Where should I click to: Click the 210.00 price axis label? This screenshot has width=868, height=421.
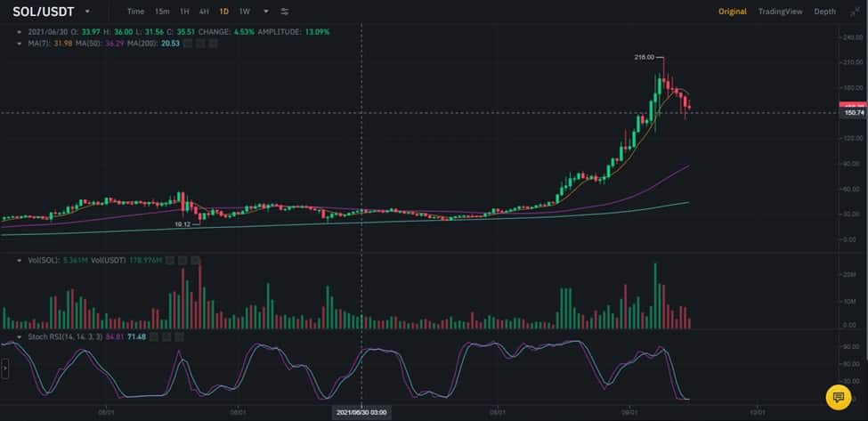[853, 62]
